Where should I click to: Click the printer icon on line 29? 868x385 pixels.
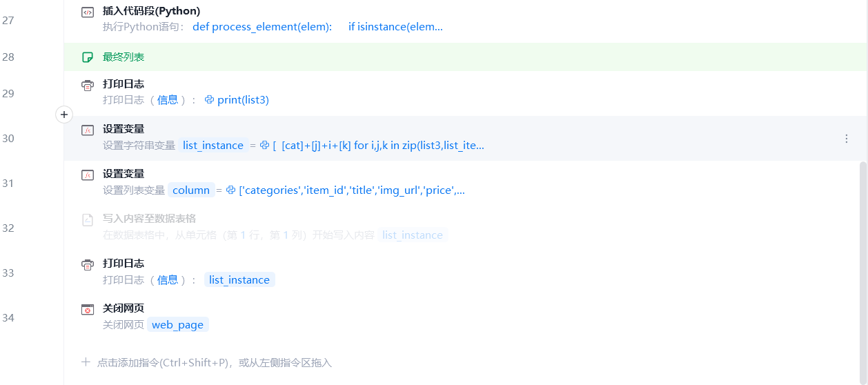click(x=88, y=85)
